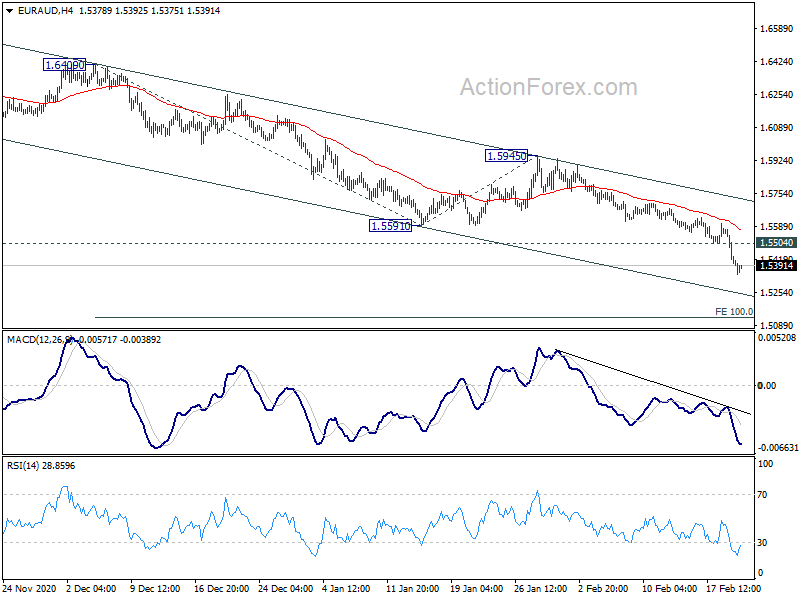Viewport: 800px width, 600px height.
Task: Click the OHLC values after EURAUD,H4
Action: point(149,11)
